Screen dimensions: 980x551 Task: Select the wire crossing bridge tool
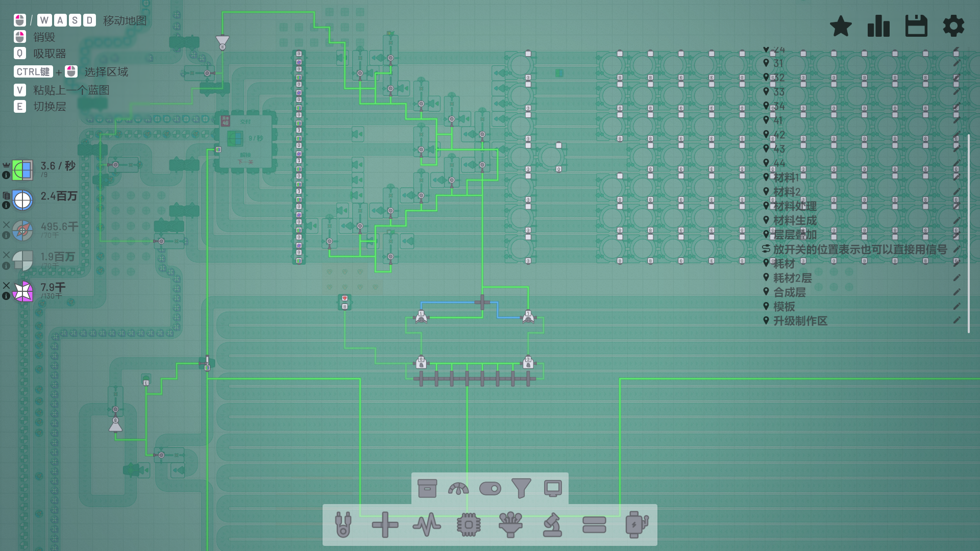[x=385, y=524]
